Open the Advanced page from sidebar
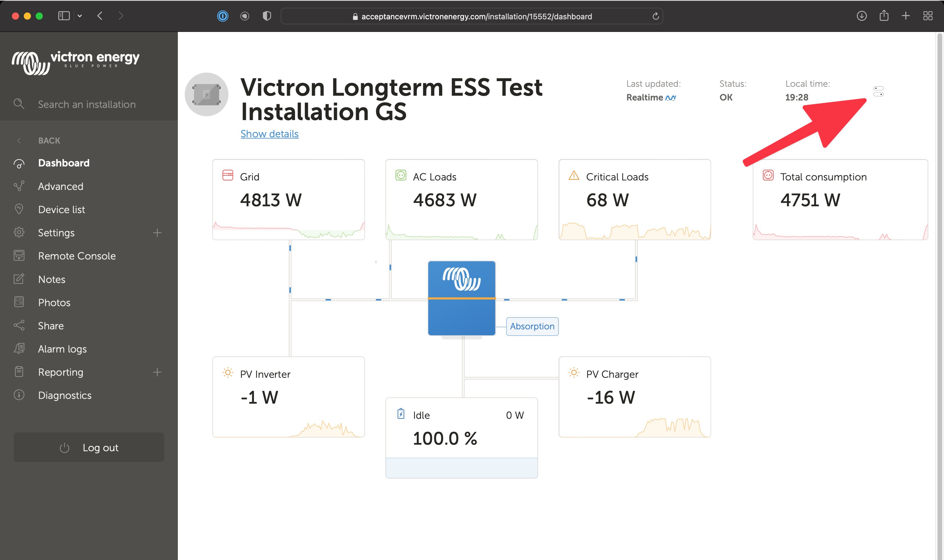The width and height of the screenshot is (944, 560). coord(60,186)
